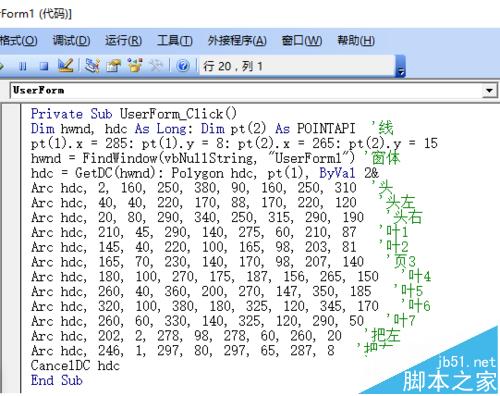Image resolution: width=500 pixels, height=396 pixels.
Task: Click the End Sub line
Action: (56, 380)
